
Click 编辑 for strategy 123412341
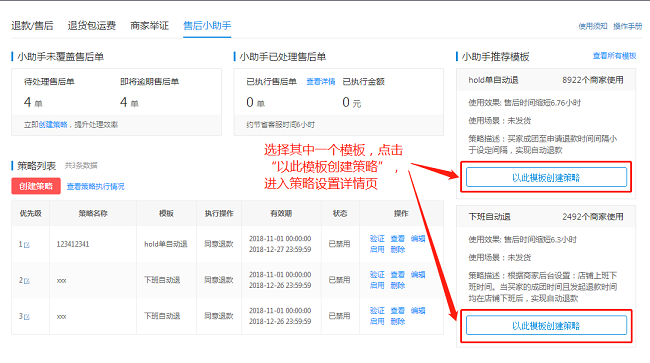(418, 239)
